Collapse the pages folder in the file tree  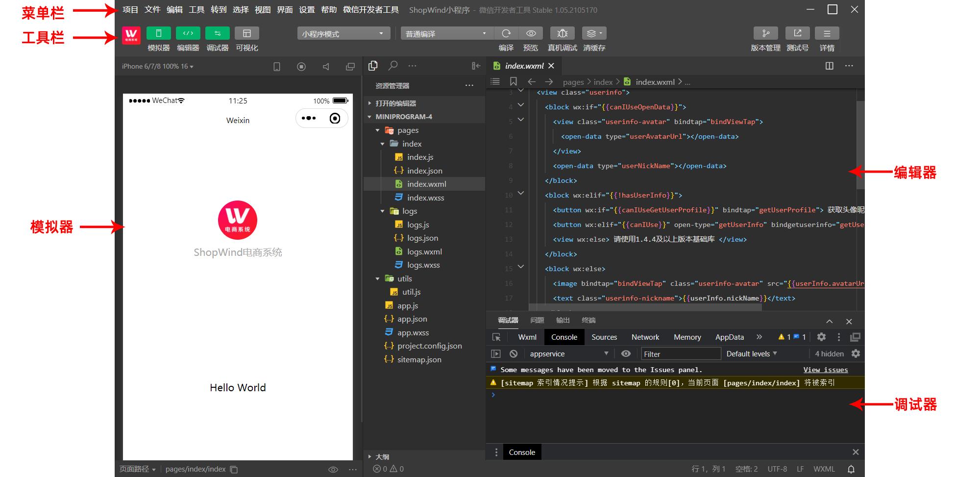(378, 130)
